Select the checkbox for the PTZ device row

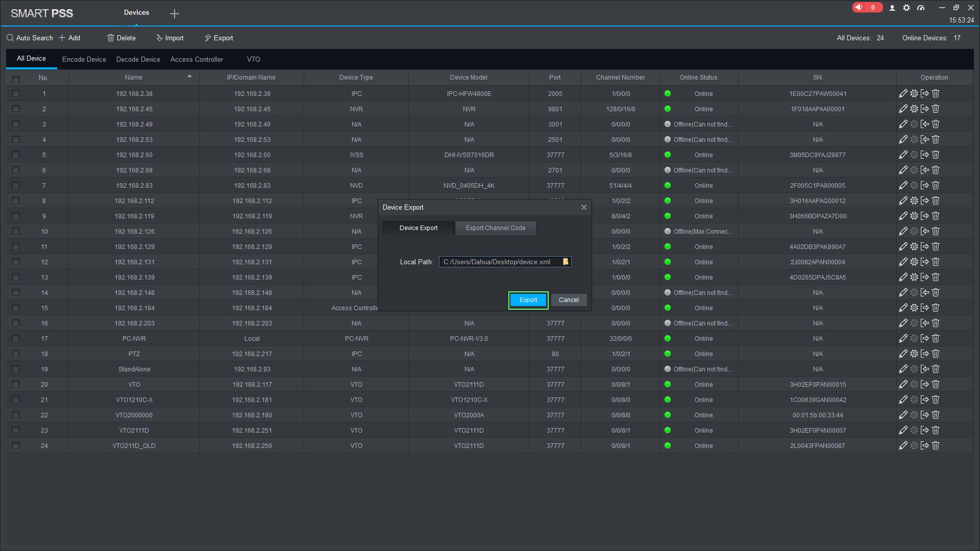16,354
